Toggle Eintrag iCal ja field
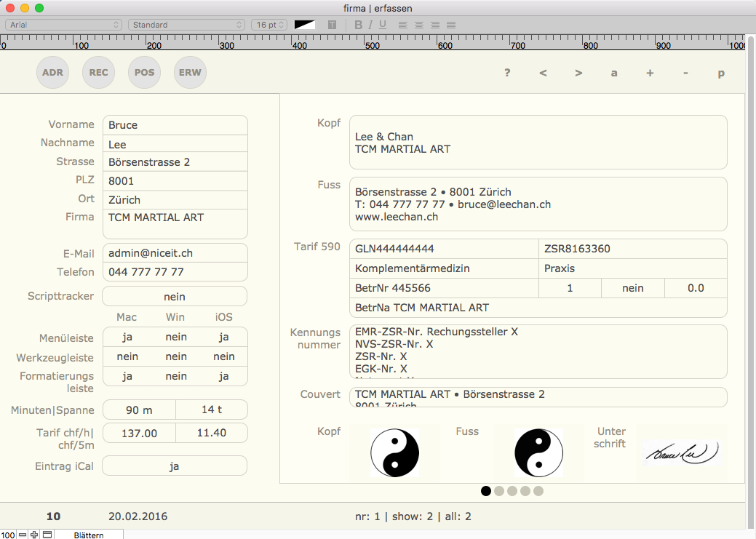 click(x=175, y=466)
